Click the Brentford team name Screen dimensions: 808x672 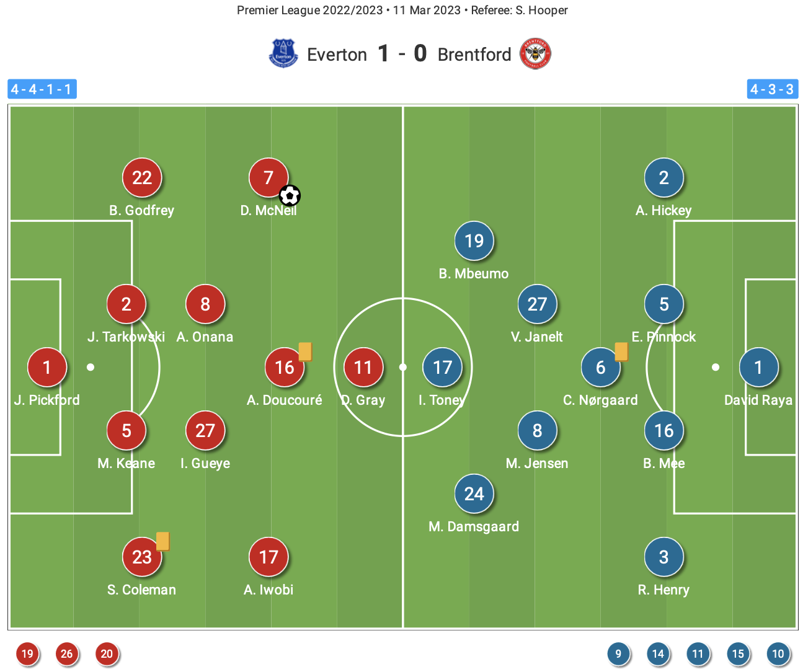474,55
